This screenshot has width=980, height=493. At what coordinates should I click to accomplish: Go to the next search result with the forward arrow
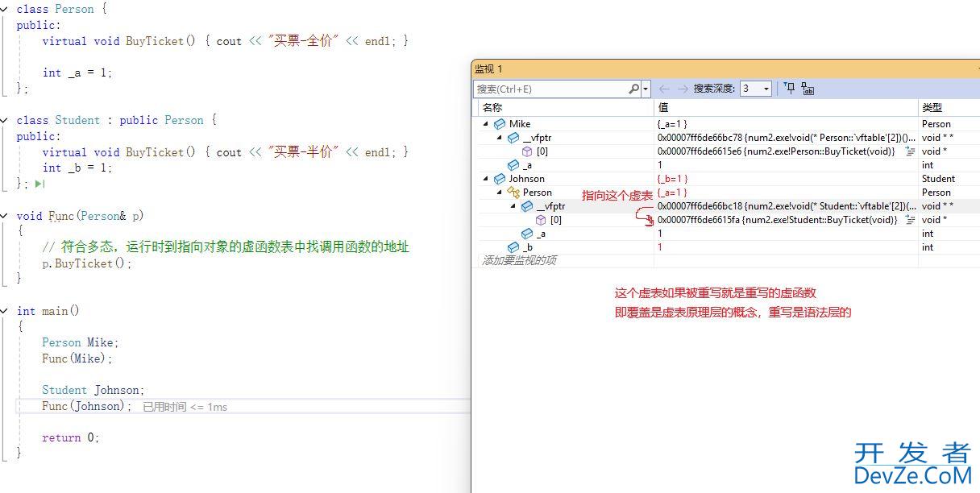(683, 89)
